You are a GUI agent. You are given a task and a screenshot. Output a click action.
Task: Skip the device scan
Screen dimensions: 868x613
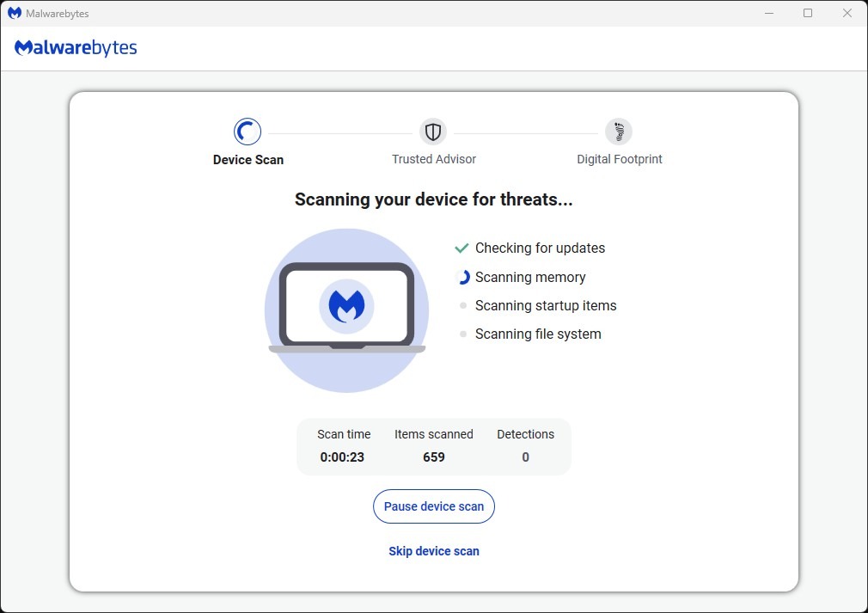(433, 551)
